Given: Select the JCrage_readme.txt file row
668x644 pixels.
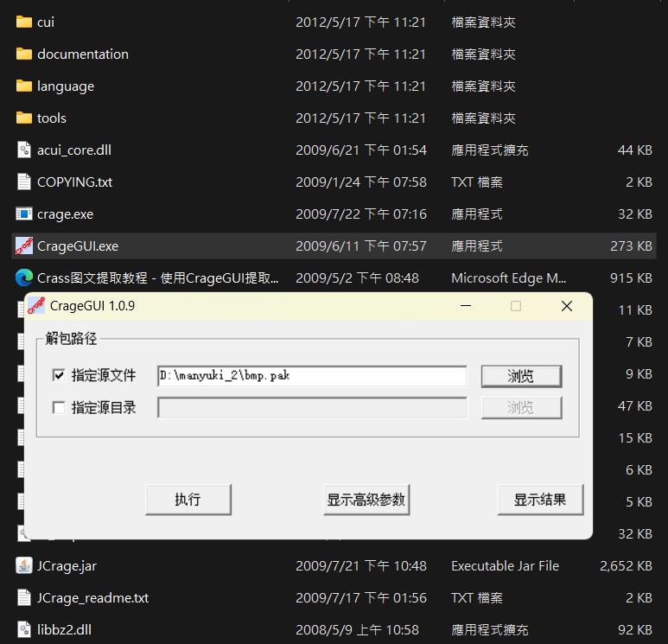Looking at the screenshot, I should (x=92, y=597).
